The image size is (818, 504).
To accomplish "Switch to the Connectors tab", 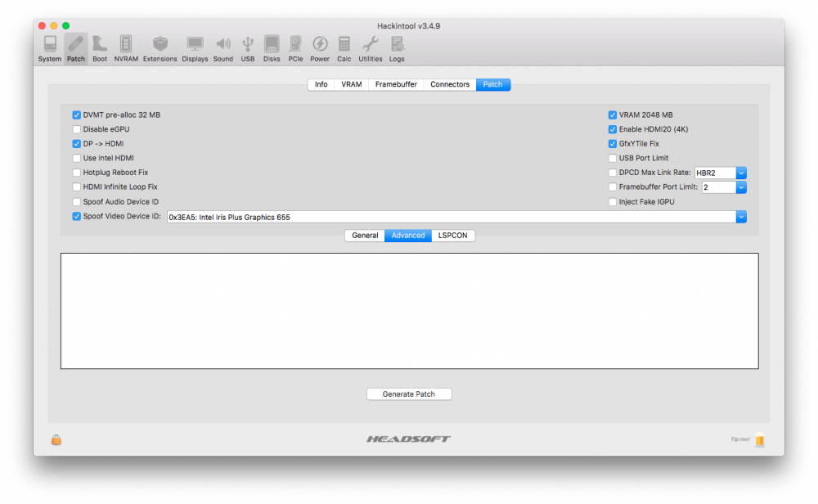I will pos(450,84).
